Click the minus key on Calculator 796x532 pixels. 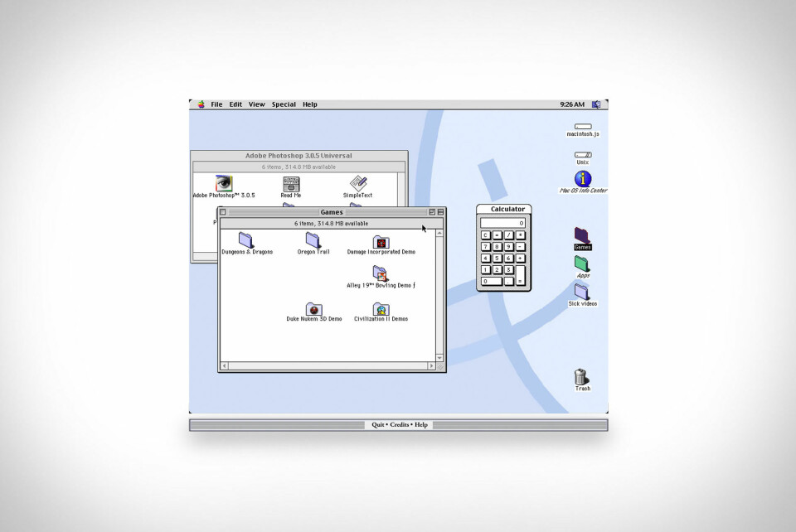coord(521,246)
